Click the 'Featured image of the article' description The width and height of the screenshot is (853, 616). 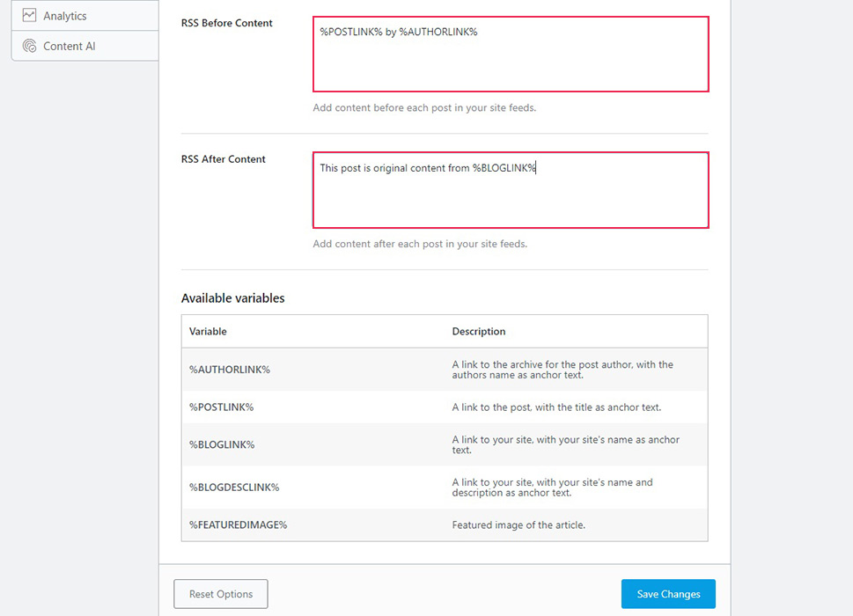click(x=518, y=524)
